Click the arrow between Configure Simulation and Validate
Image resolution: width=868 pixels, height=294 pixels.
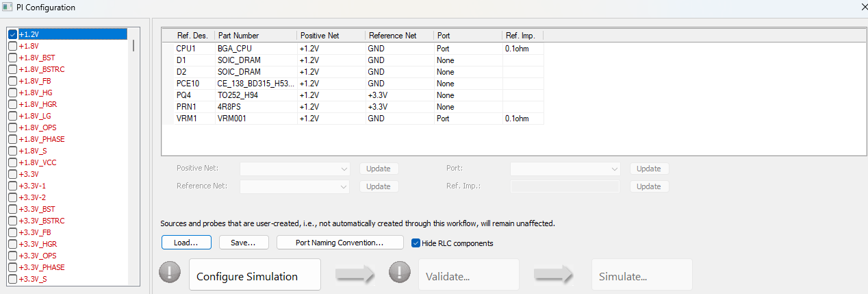coord(354,274)
